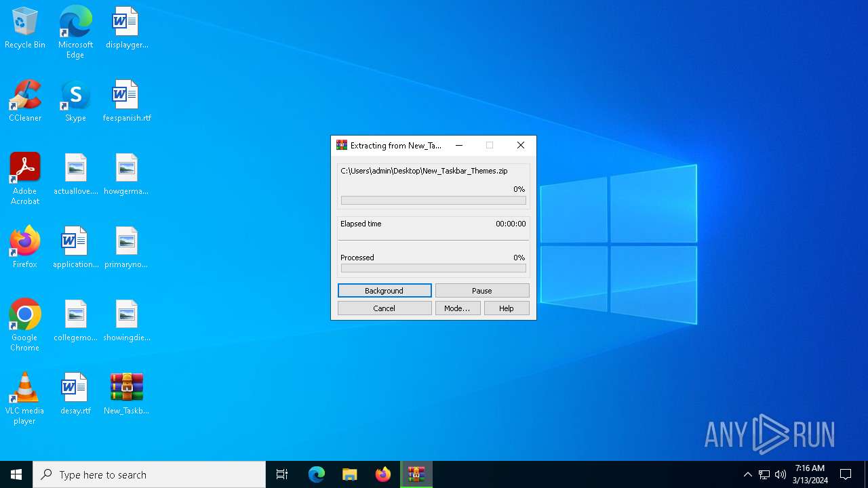Select the Firefox desktop shortcut
The image size is (868, 488).
(x=25, y=247)
